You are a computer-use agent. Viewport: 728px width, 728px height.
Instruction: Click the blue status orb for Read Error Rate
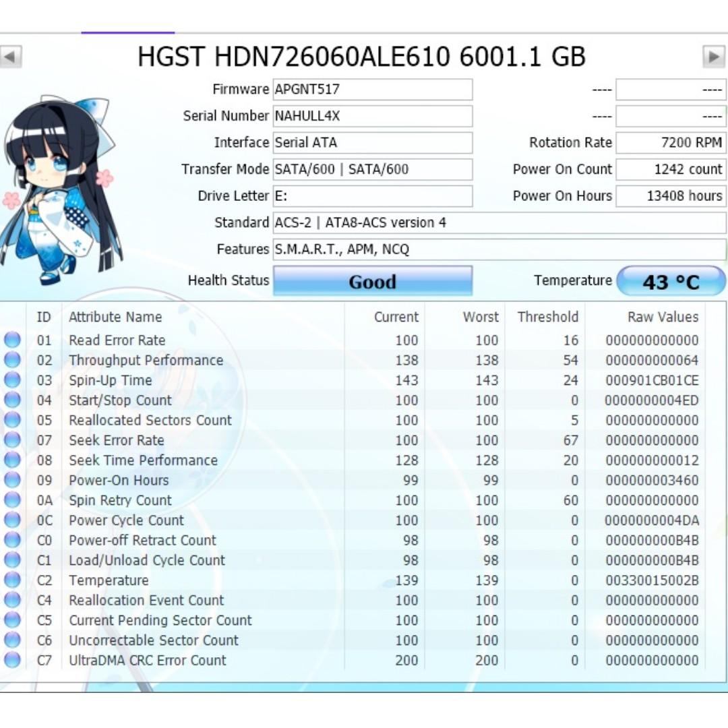[x=12, y=340]
